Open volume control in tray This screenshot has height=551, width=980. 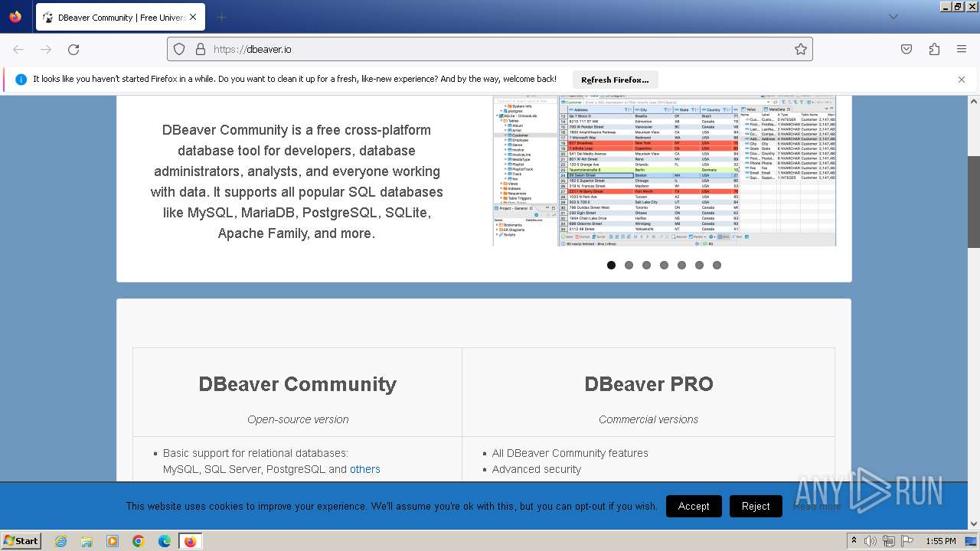coord(871,541)
